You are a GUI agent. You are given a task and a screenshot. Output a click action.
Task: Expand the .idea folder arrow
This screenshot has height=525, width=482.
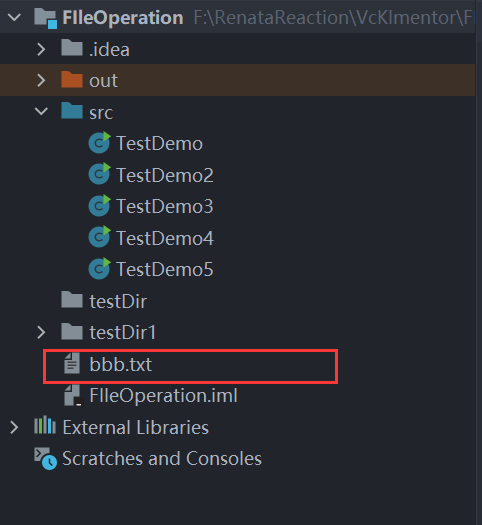[41, 49]
